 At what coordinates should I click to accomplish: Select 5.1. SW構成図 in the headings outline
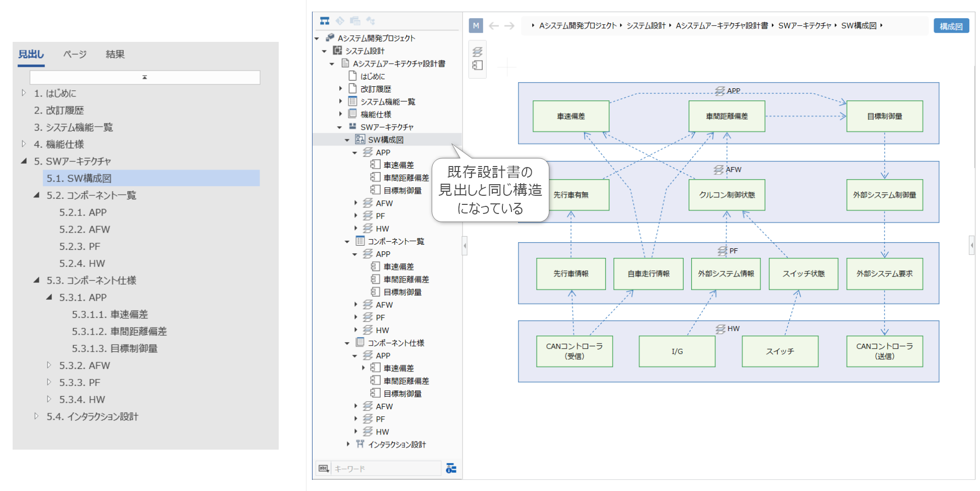[x=151, y=178]
